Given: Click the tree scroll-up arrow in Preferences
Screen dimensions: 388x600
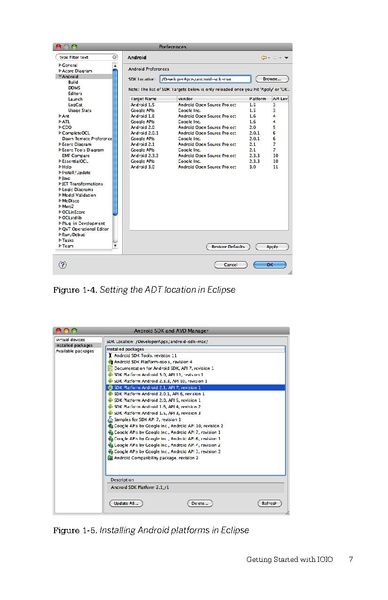Looking at the screenshot, I should click(x=115, y=66).
